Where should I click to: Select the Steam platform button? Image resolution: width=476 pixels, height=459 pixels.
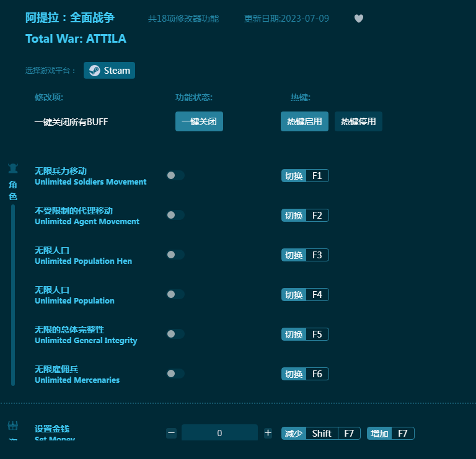click(109, 71)
